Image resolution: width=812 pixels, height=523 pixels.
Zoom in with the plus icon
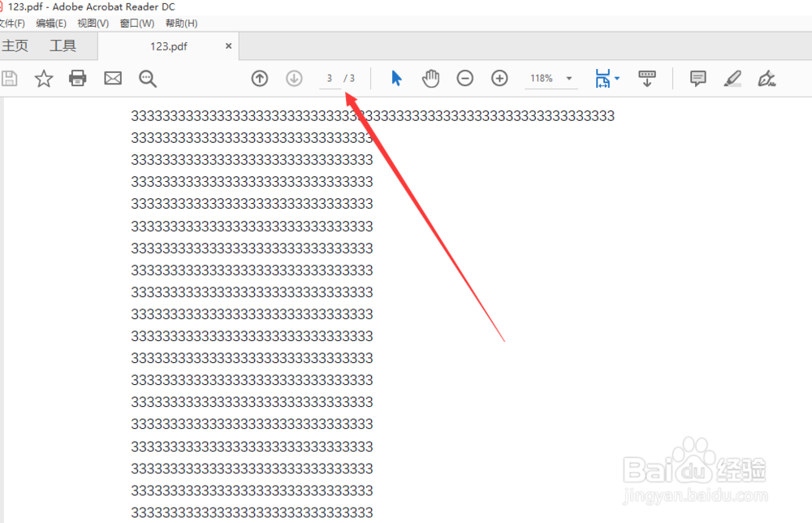click(x=499, y=78)
